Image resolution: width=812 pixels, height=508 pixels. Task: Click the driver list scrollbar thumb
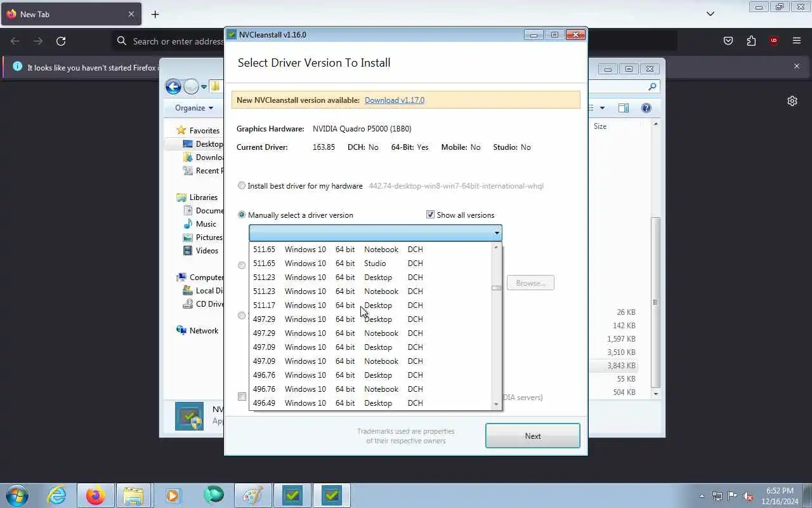pos(496,288)
